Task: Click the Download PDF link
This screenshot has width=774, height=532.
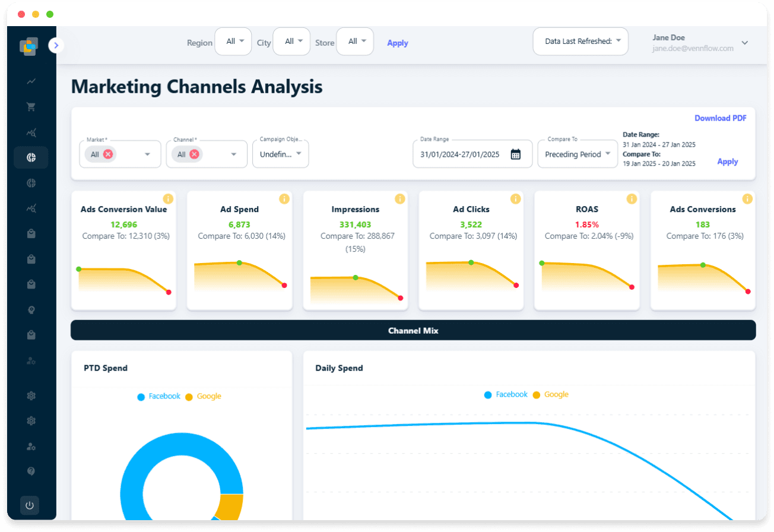Action: point(721,118)
